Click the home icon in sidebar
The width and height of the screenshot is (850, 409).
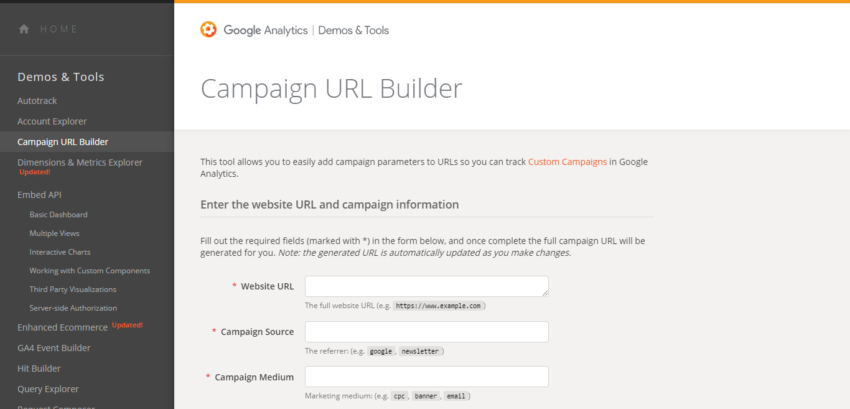click(x=24, y=29)
